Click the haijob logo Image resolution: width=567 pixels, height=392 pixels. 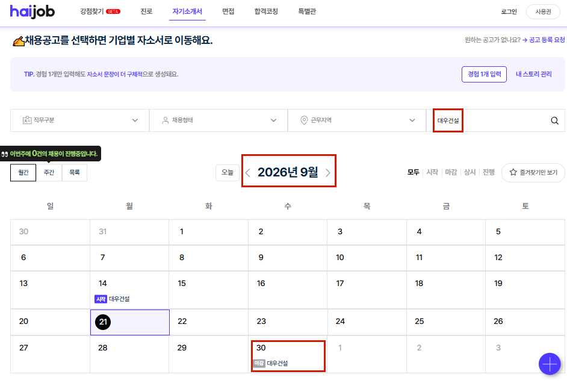32,11
